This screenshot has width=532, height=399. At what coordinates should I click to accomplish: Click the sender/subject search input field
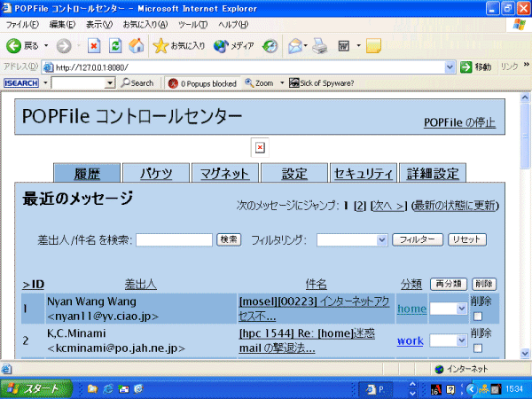point(174,239)
